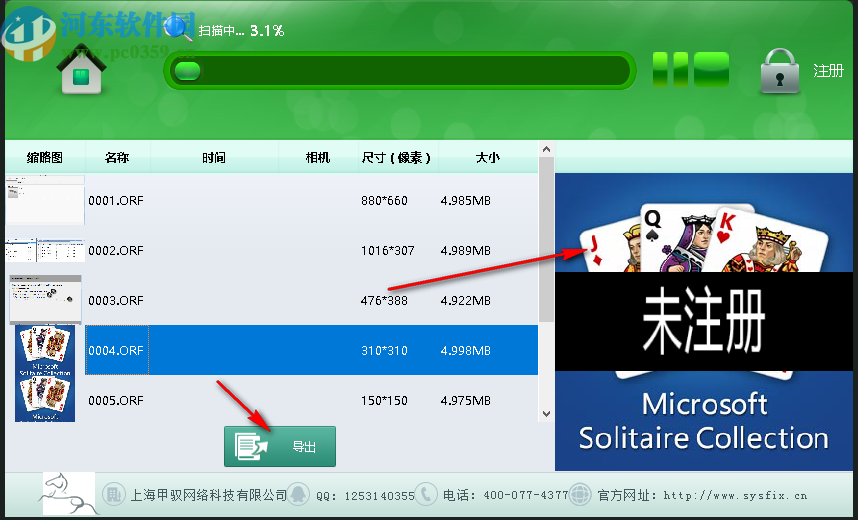Click the 4.922MB file size
858x520 pixels.
[466, 300]
